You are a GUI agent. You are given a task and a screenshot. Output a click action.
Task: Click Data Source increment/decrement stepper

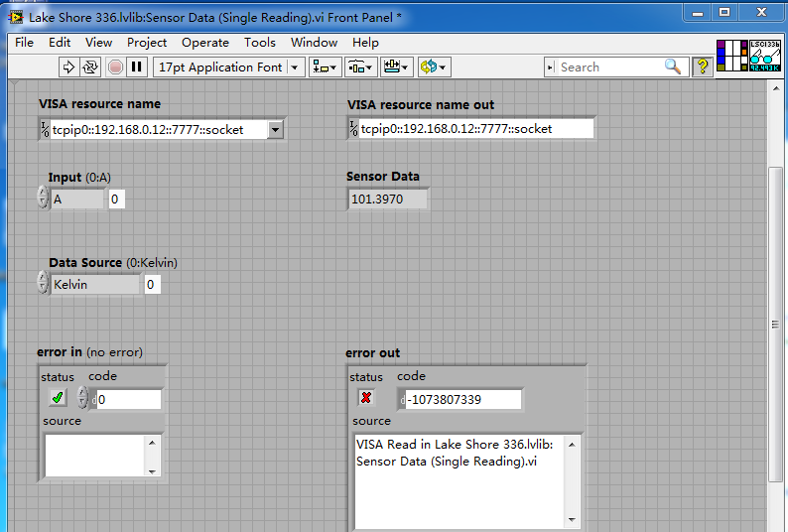(x=44, y=282)
